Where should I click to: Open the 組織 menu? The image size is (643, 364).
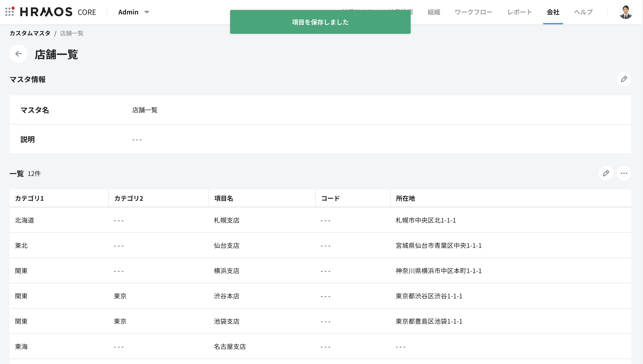(433, 12)
